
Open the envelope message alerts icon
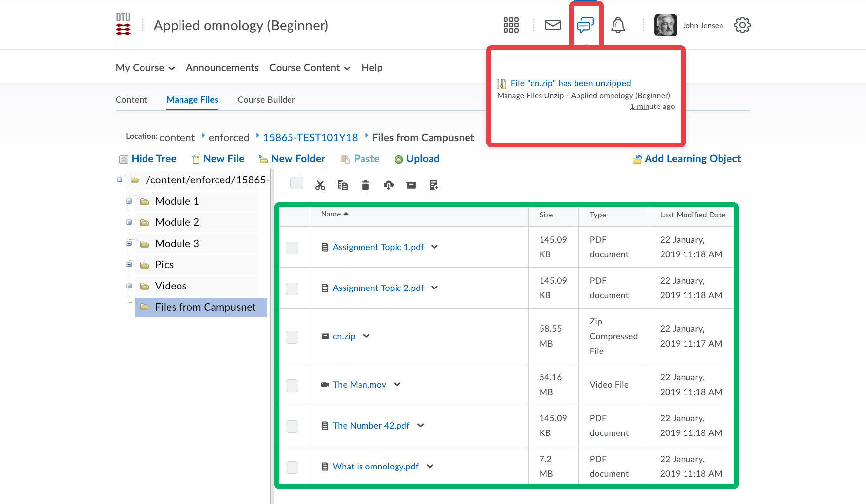pyautogui.click(x=553, y=25)
